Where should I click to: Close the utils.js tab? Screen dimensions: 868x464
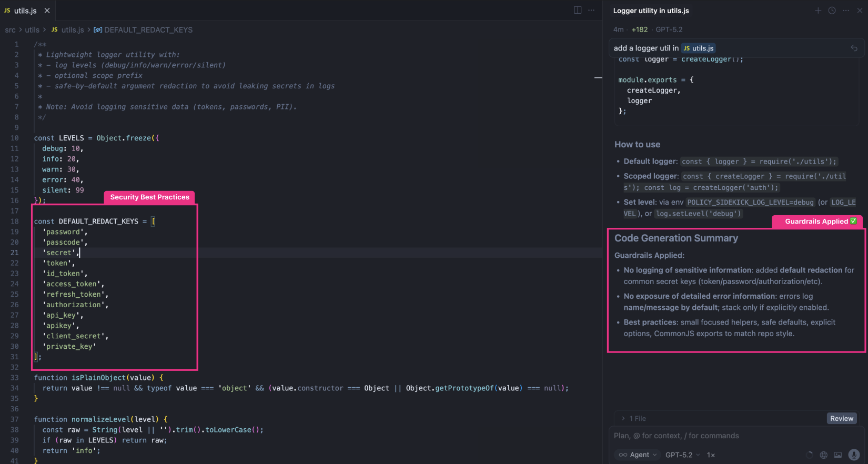tap(47, 11)
